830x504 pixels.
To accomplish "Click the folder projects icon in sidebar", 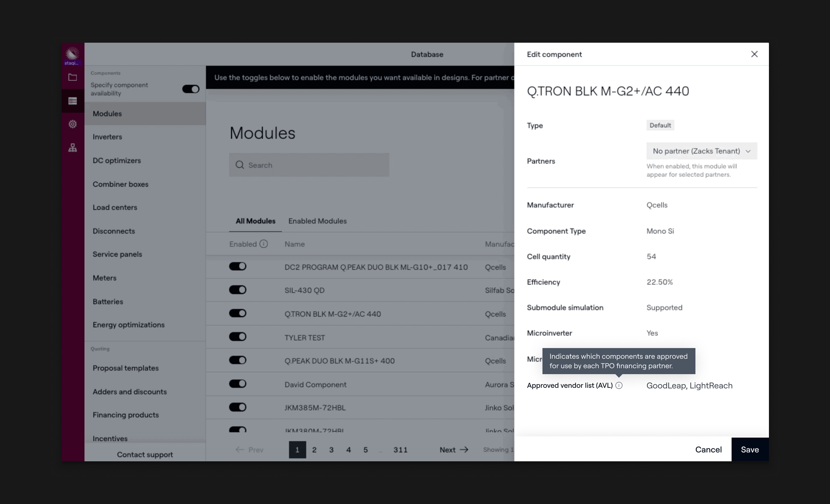I will point(72,77).
